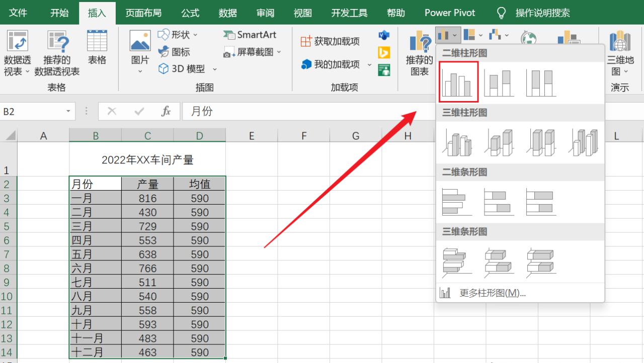Click the Select All corner triangle

(x=10, y=136)
